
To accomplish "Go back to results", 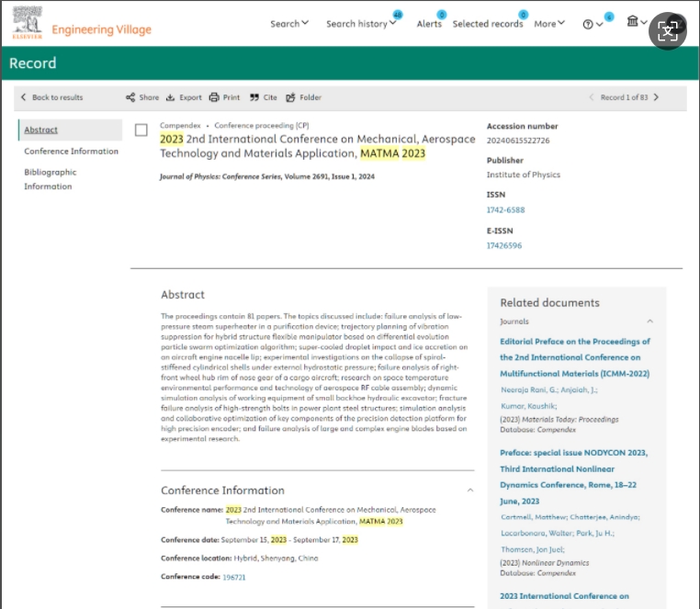I will pyautogui.click(x=51, y=97).
